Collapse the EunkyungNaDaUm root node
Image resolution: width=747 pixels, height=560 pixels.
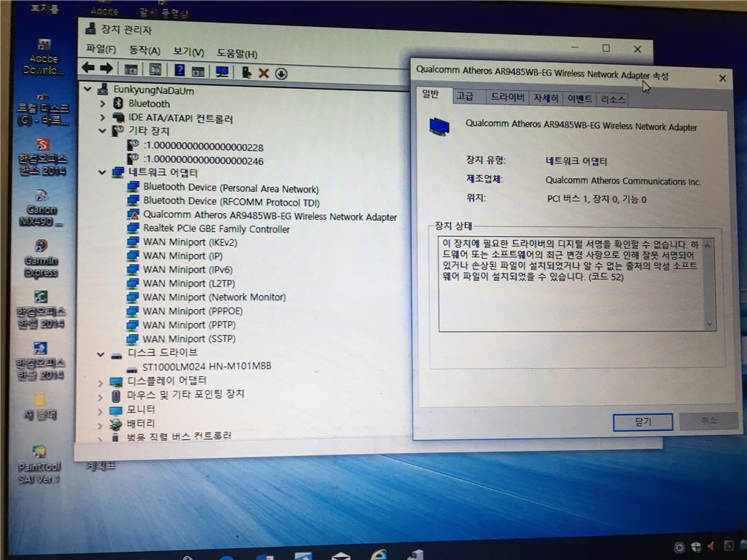(88, 89)
